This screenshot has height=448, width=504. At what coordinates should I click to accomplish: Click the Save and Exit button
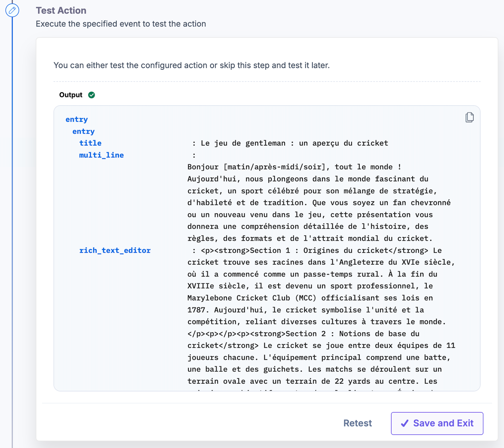coord(437,423)
